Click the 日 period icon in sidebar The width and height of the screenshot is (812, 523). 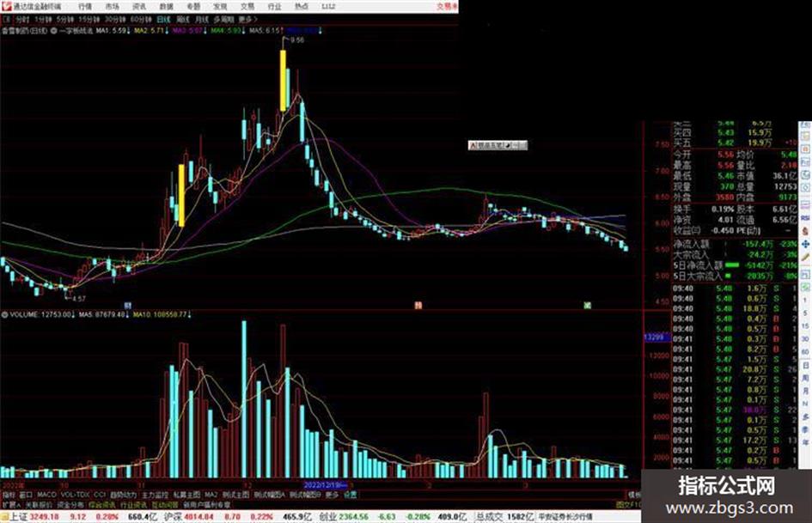pos(805,365)
